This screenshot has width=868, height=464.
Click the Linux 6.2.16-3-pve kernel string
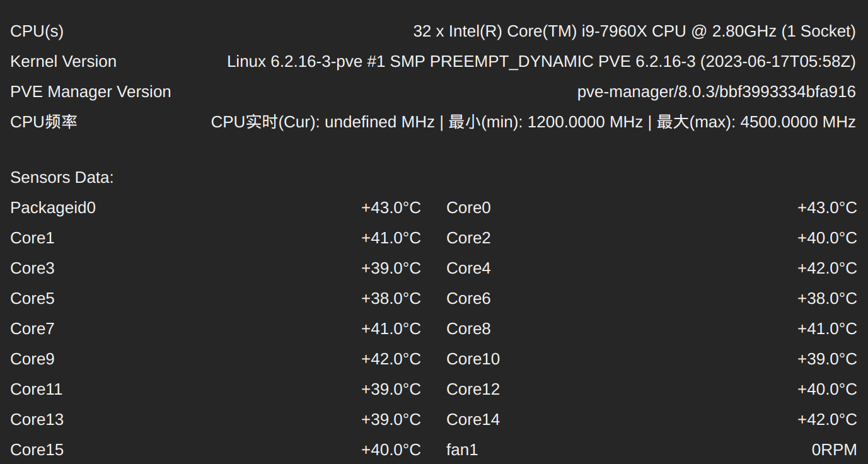tap(541, 62)
